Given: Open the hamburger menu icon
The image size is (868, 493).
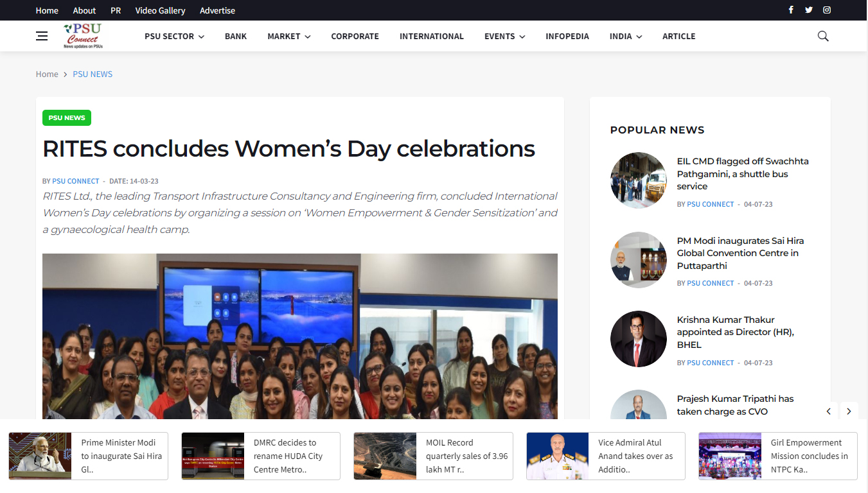Looking at the screenshot, I should coord(42,36).
